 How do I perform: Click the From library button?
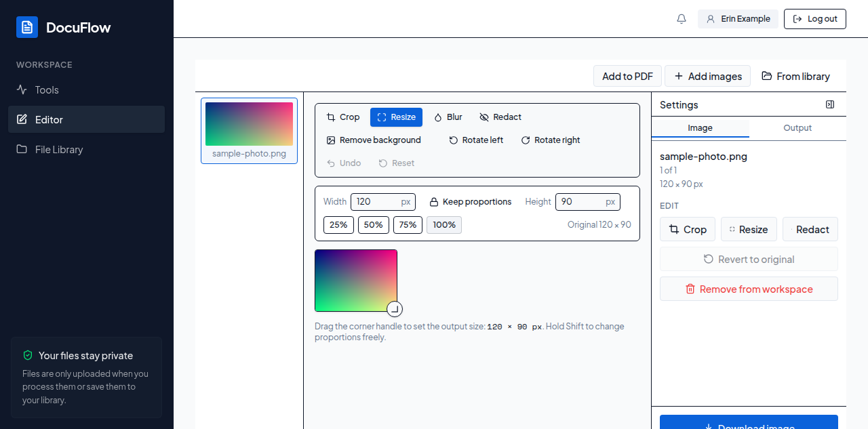pyautogui.click(x=796, y=76)
